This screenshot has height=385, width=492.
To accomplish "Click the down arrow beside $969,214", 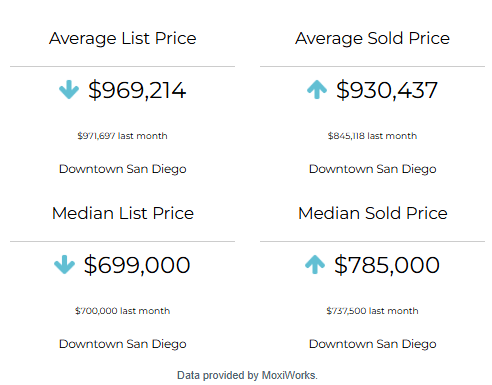I will point(69,90).
